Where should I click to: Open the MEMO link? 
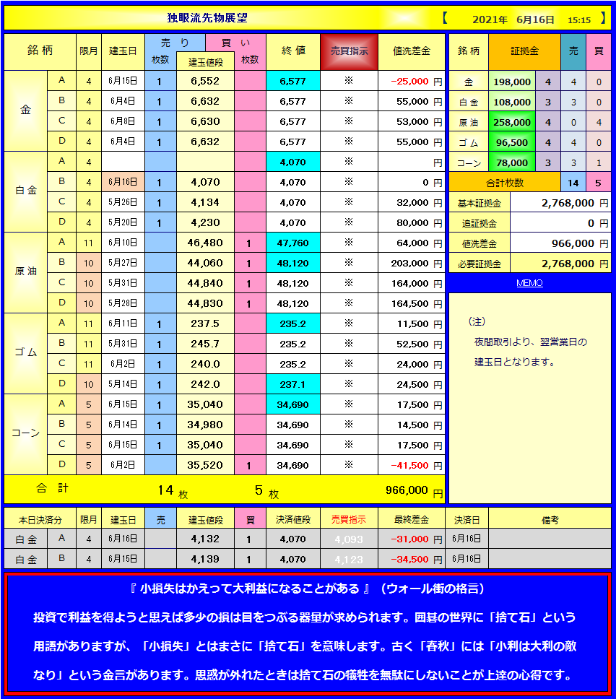(529, 283)
